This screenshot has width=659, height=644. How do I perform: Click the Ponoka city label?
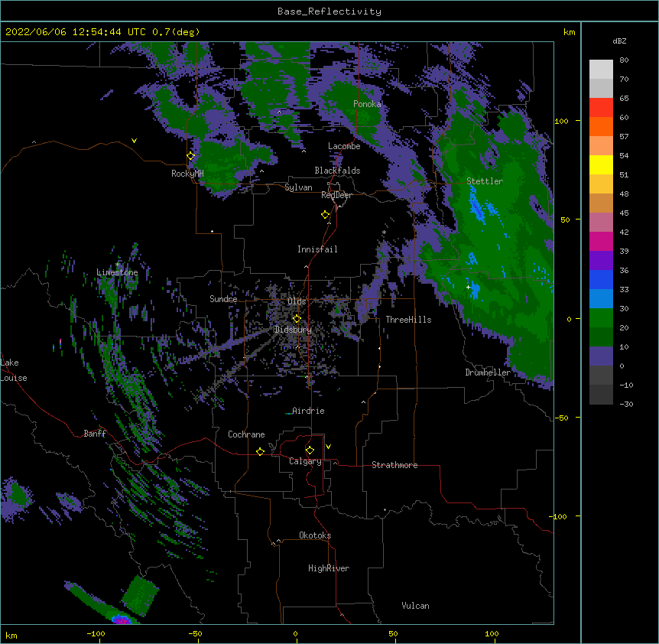[367, 104]
